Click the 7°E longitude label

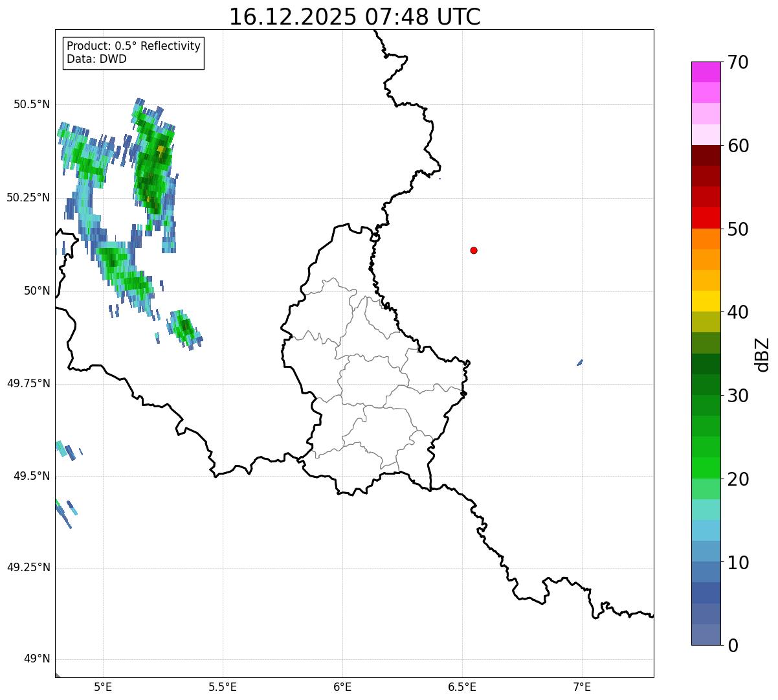click(582, 687)
